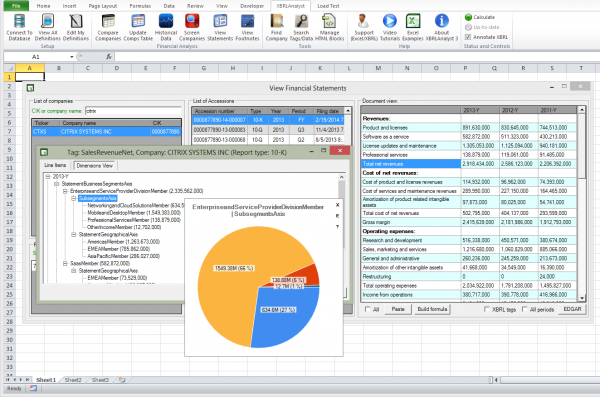
Task: Open Screen Companies tool
Action: tap(192, 21)
